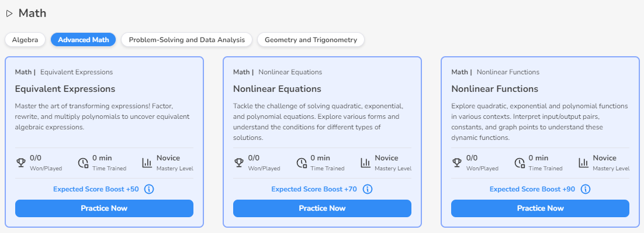Click clock icon on Equivalent Expressions card
This screenshot has height=233, width=644.
point(84,163)
